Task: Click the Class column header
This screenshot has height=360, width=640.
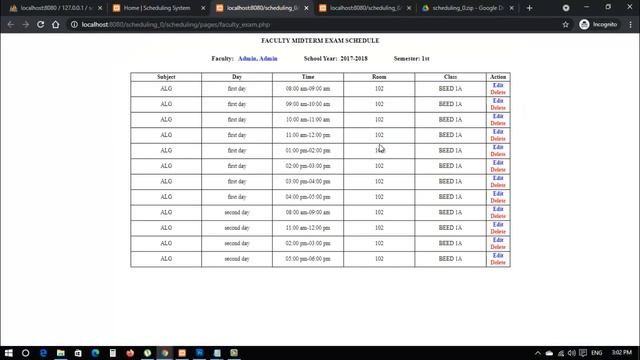Action: [x=451, y=77]
